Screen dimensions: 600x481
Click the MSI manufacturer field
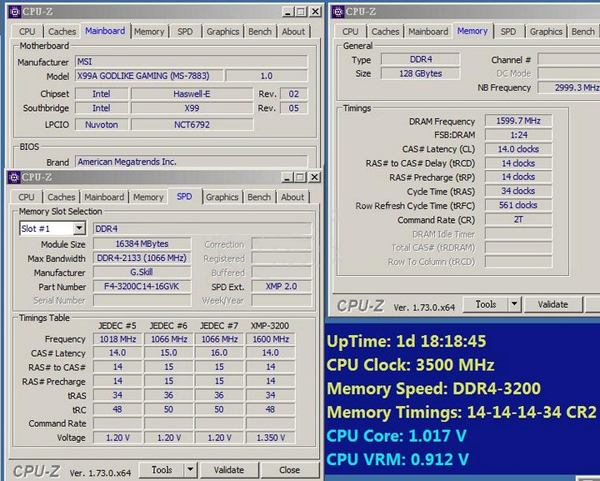point(191,62)
